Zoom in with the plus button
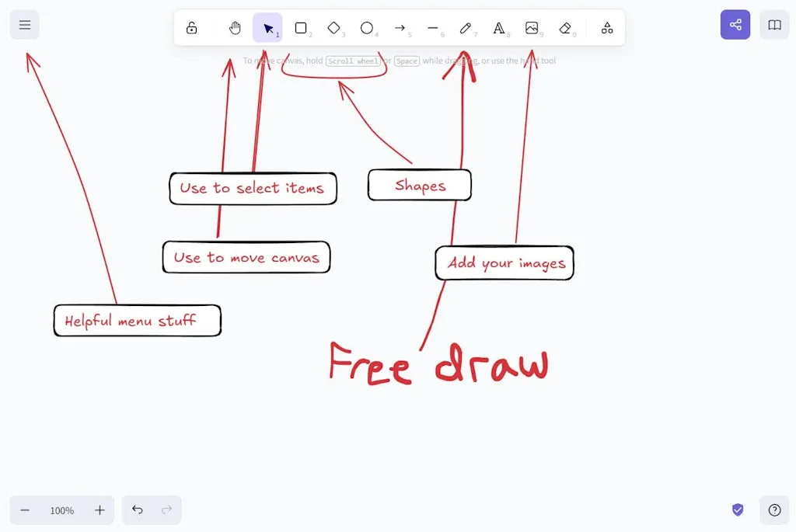This screenshot has height=532, width=796. (x=99, y=510)
